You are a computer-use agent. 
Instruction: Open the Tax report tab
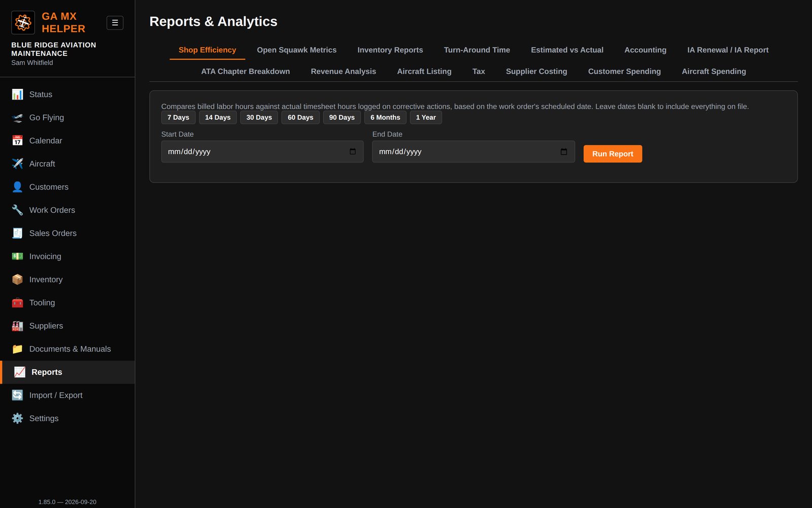click(x=479, y=71)
